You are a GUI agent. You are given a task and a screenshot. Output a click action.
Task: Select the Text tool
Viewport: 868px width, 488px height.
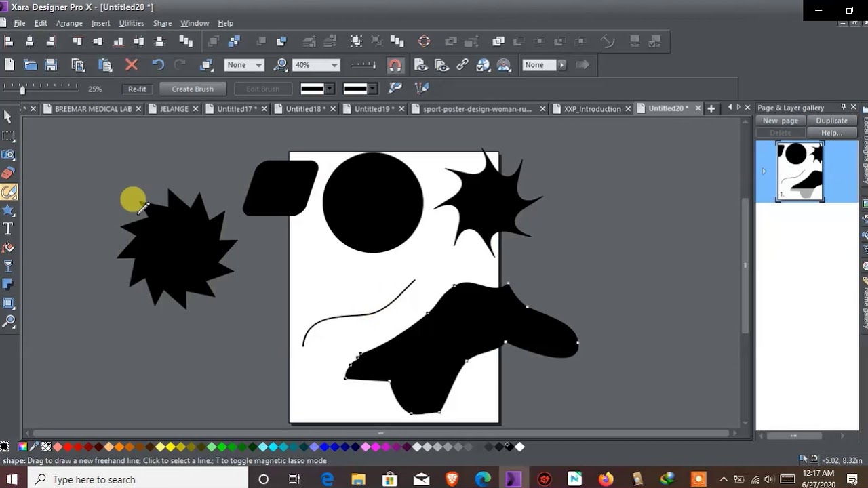8,229
